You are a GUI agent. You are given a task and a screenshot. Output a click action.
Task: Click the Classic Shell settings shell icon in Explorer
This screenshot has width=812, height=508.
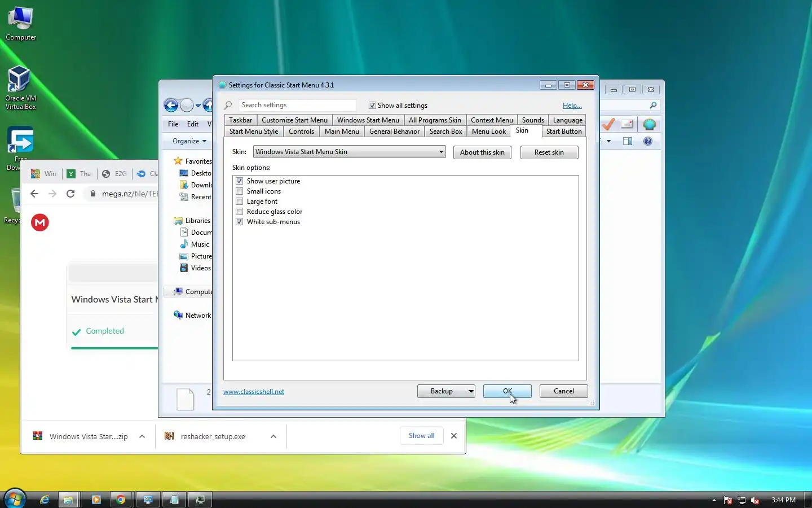pos(650,125)
